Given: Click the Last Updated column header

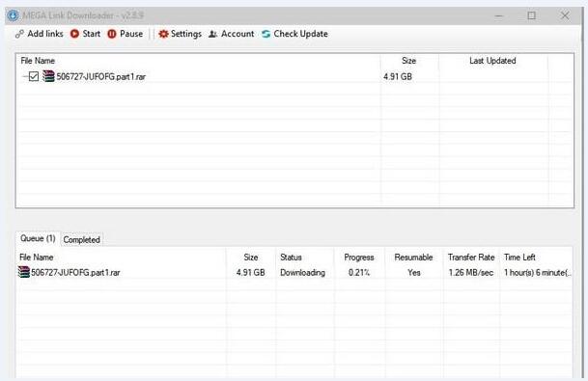Looking at the screenshot, I should (492, 61).
